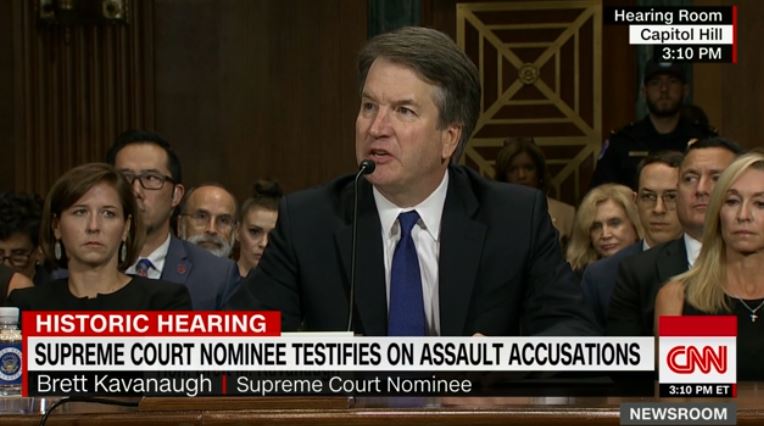Click the 3:10 PM ET time under the CNN logo
The height and width of the screenshot is (426, 764).
point(699,390)
